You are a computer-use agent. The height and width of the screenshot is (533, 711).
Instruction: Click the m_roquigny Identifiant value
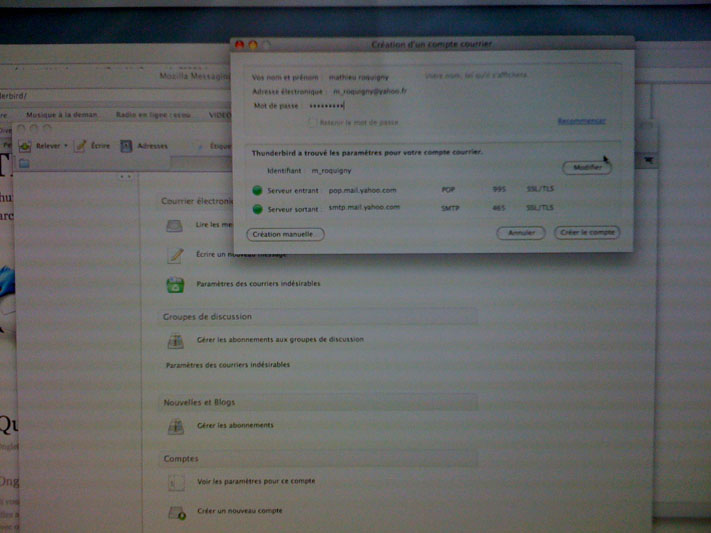pyautogui.click(x=331, y=171)
